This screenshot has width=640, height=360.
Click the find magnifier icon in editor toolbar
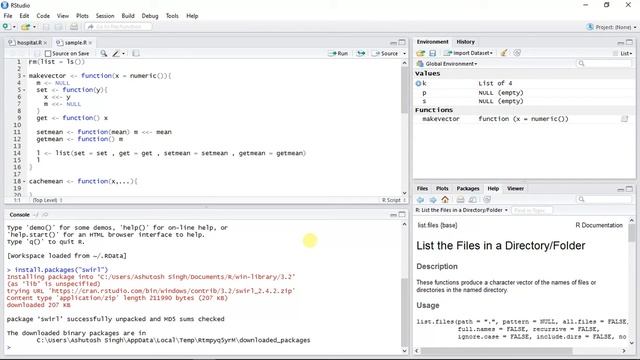tap(104, 53)
